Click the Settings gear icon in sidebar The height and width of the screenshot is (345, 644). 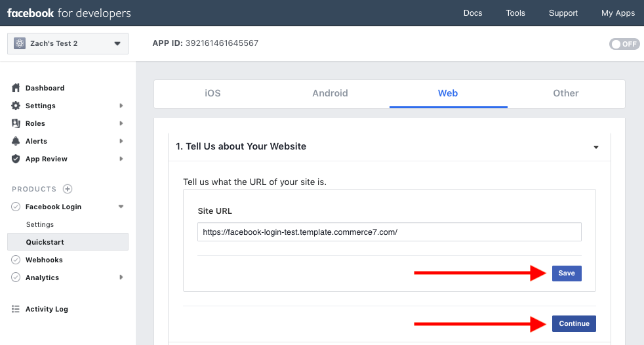[x=16, y=106]
